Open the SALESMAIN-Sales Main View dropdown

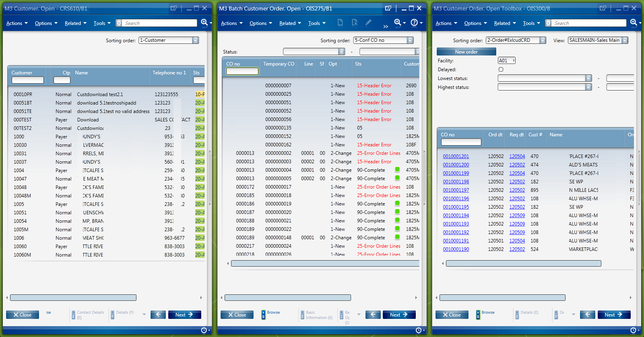(625, 40)
